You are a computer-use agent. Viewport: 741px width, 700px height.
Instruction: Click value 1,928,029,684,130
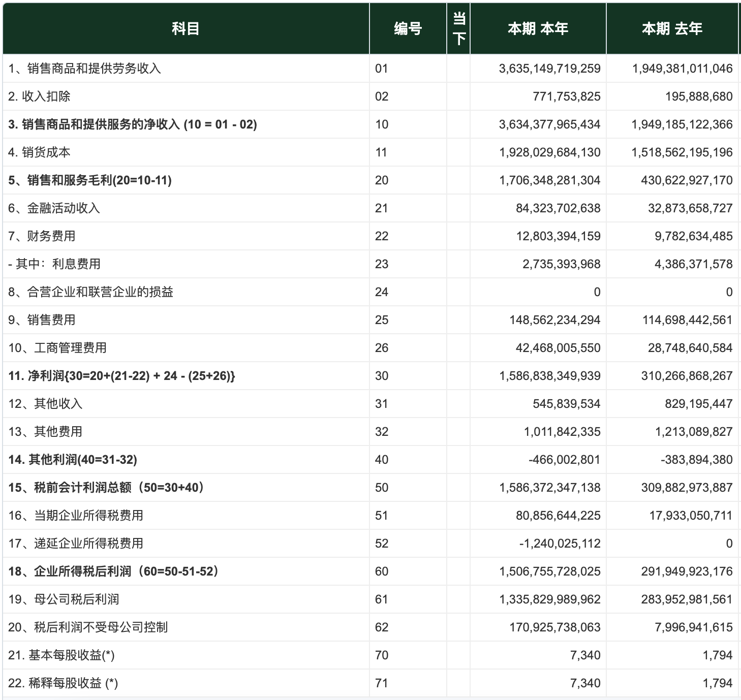(550, 152)
